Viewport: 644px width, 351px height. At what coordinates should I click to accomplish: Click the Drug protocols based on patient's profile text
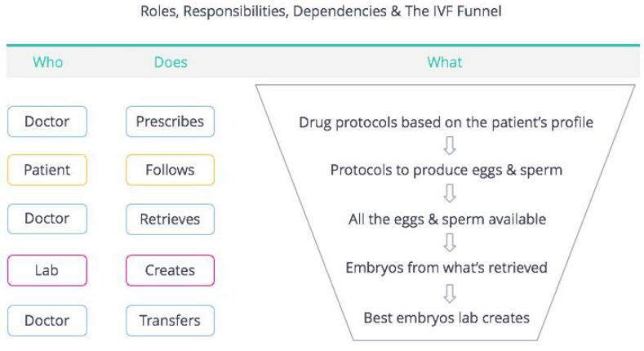pos(446,122)
